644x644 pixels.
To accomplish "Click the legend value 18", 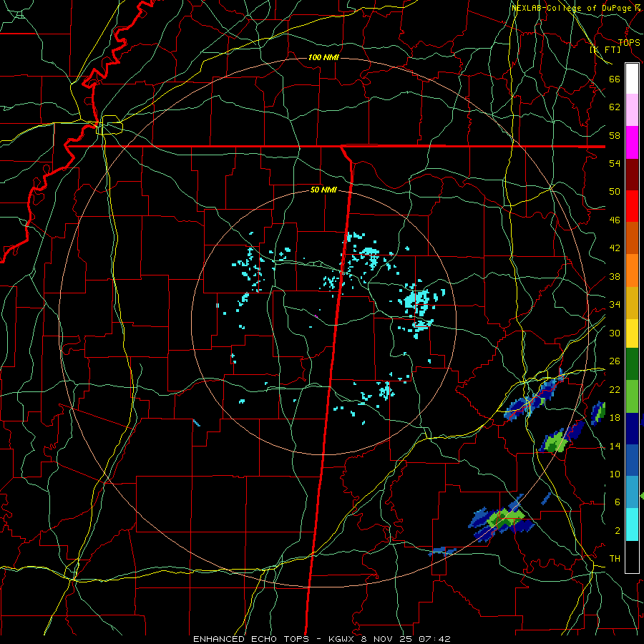I will point(615,418).
